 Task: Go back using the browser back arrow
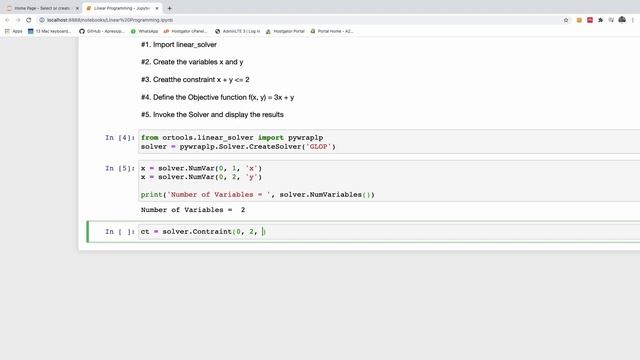tap(7, 20)
